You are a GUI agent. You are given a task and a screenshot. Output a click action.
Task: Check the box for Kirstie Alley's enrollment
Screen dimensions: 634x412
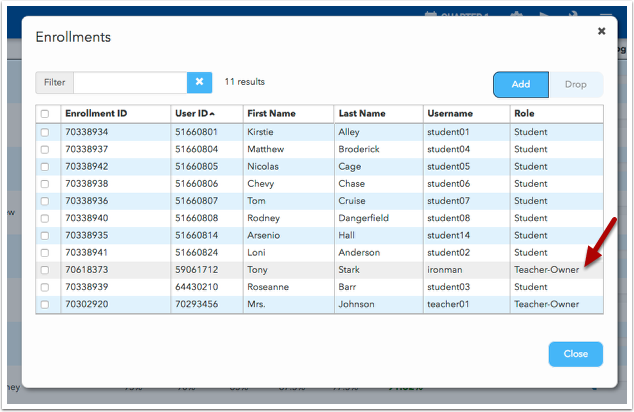pos(44,132)
